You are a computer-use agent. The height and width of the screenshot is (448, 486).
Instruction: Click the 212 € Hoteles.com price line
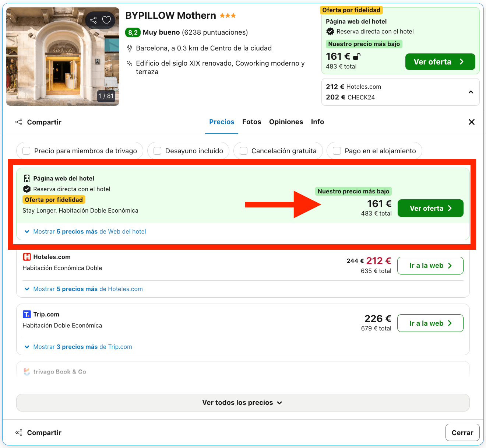click(353, 87)
